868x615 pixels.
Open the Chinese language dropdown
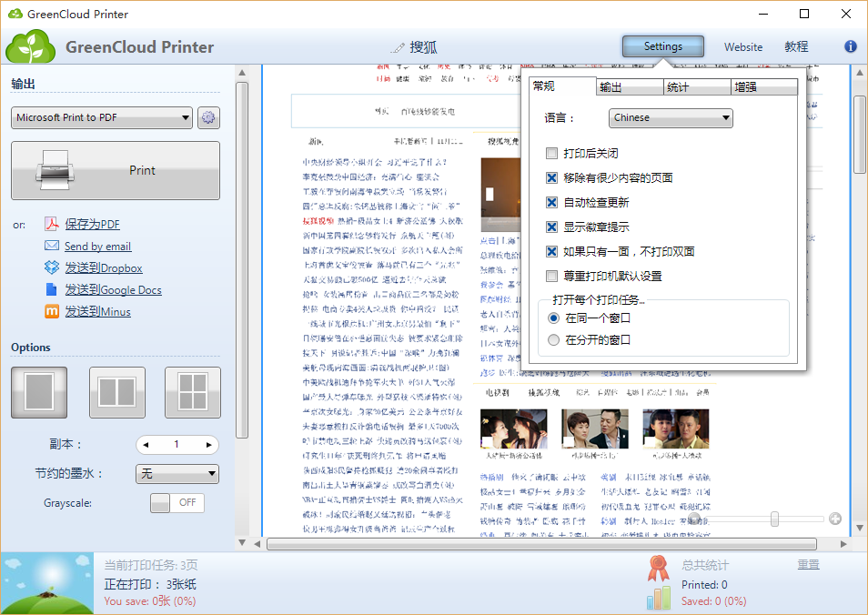(671, 117)
